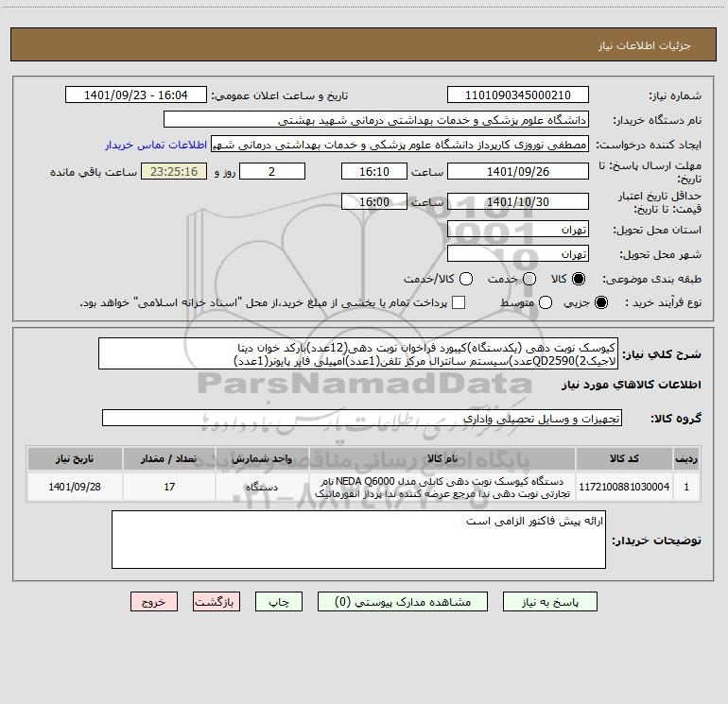Click the واحد شمارش column header
This screenshot has height=704, width=728.
pos(262,458)
